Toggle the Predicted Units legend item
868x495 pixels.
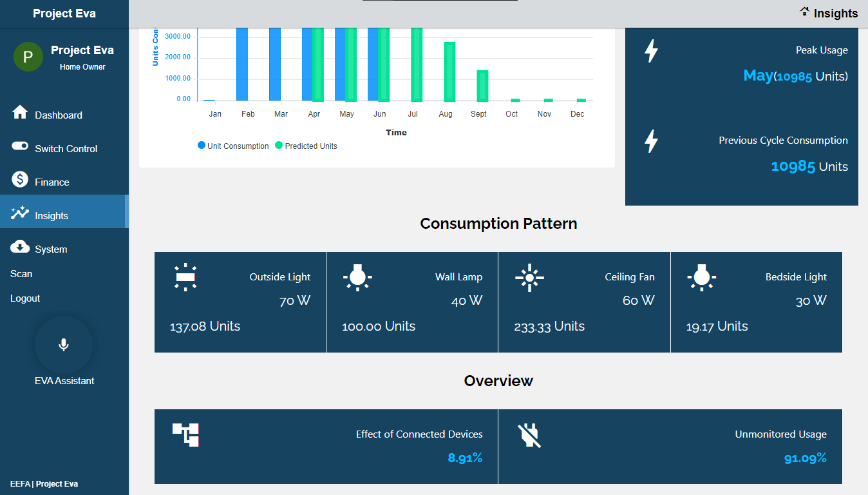tap(306, 146)
